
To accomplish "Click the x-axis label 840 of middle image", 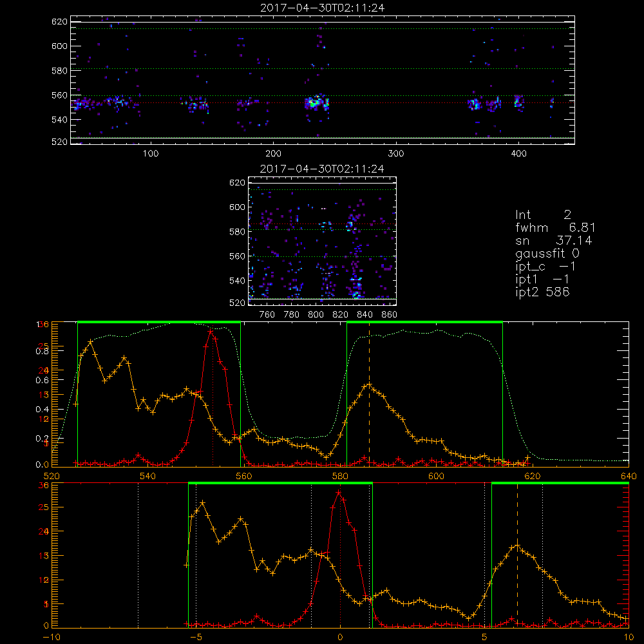I will pyautogui.click(x=365, y=315).
